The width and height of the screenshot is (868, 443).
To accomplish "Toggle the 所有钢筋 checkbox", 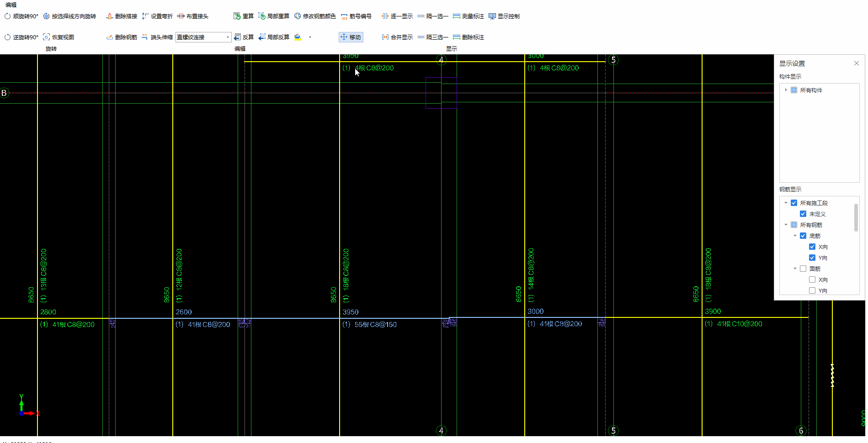I will [x=794, y=225].
